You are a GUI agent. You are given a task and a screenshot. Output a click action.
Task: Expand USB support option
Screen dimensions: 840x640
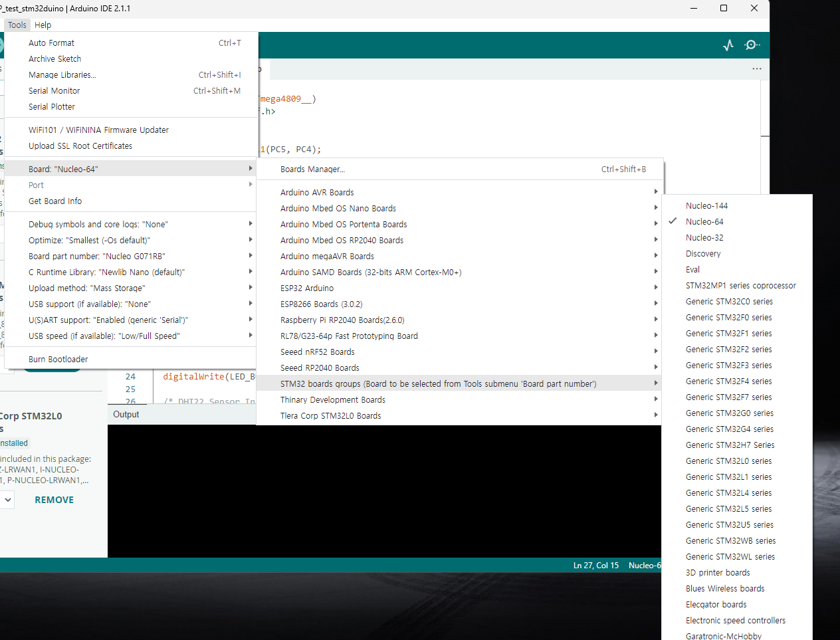click(131, 304)
